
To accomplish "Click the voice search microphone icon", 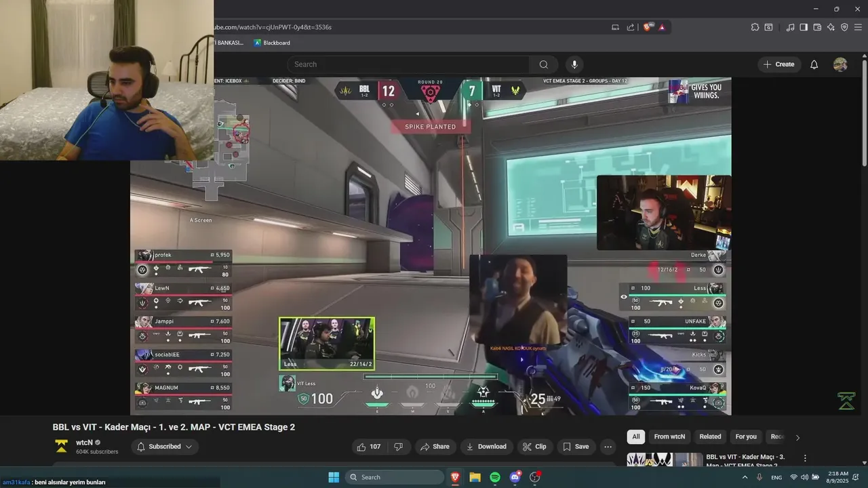I will coord(574,64).
